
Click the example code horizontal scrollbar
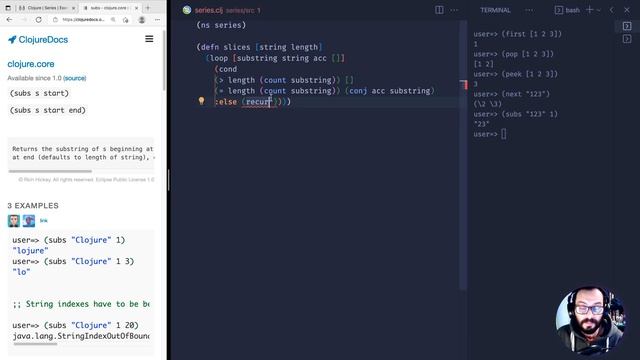tap(35, 344)
